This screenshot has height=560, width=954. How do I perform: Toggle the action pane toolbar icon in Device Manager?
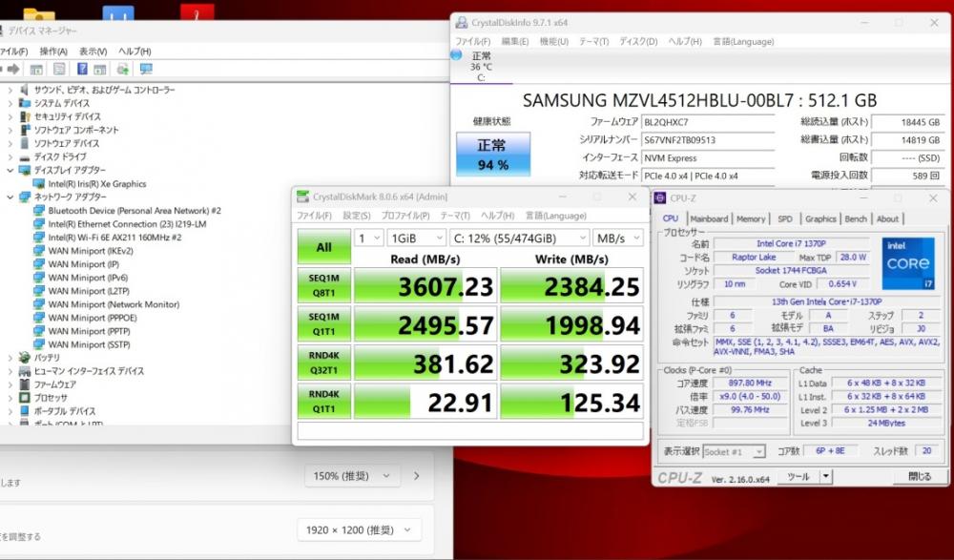click(x=100, y=70)
